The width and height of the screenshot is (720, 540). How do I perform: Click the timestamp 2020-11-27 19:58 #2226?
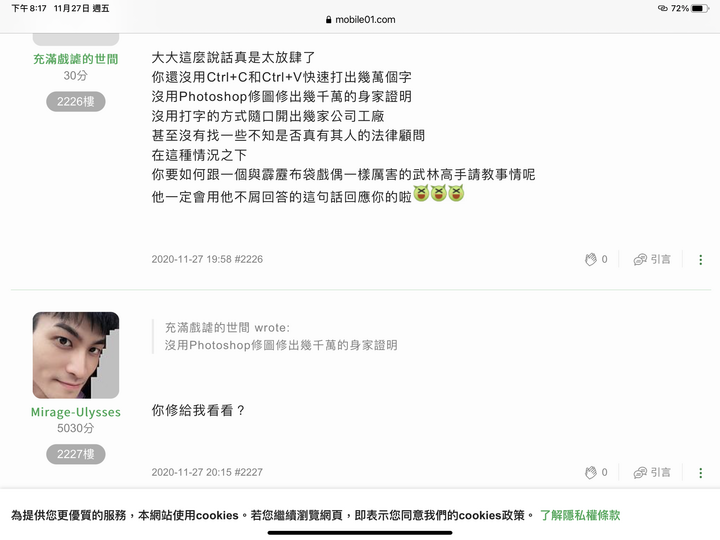tap(207, 259)
